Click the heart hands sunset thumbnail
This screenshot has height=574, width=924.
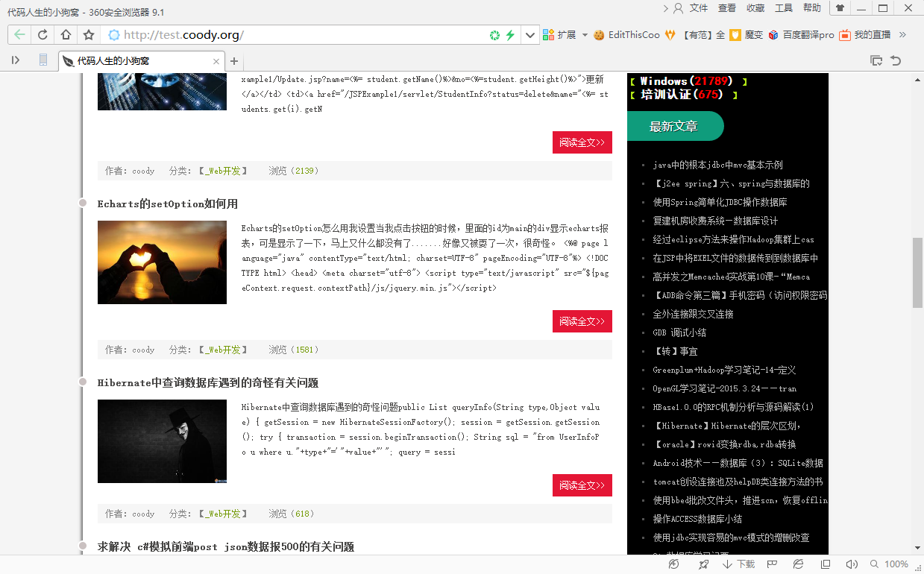tap(162, 262)
